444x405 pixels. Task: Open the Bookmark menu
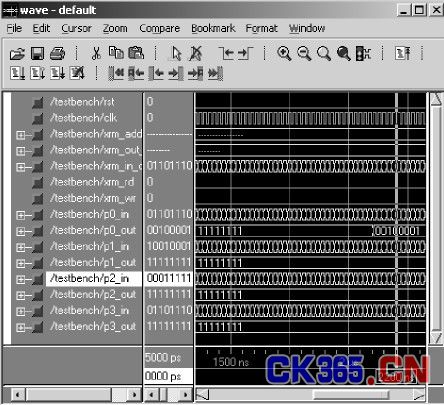[213, 29]
